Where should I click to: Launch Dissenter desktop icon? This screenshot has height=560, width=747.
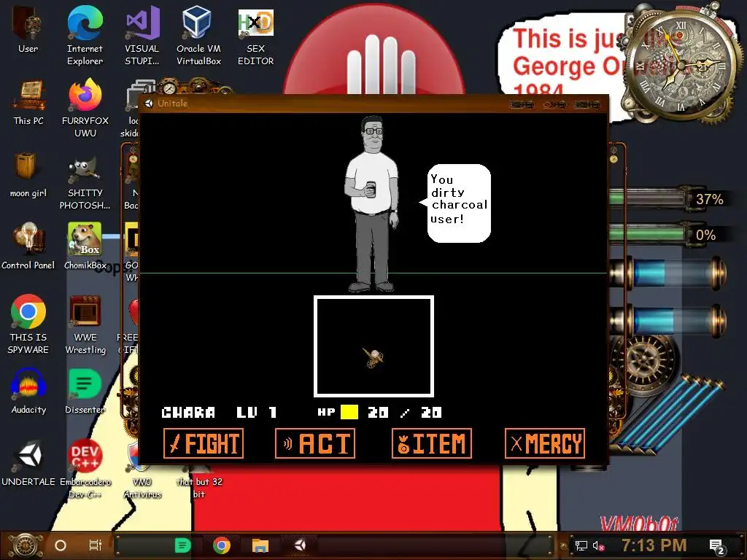85,392
